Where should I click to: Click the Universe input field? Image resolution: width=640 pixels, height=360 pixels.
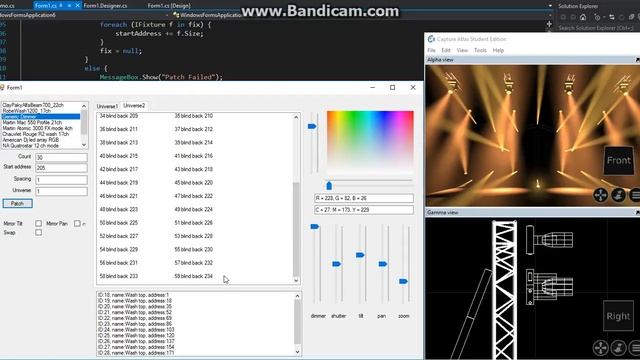click(61, 191)
